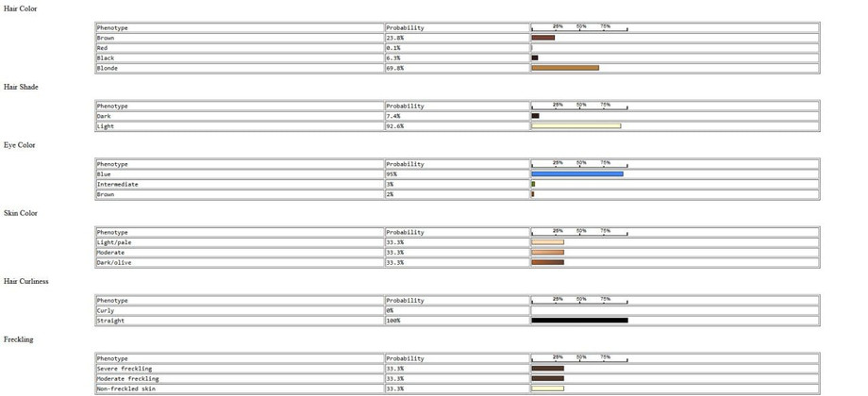
Task: Click the Severe freckling phenotype cell
Action: (x=125, y=369)
